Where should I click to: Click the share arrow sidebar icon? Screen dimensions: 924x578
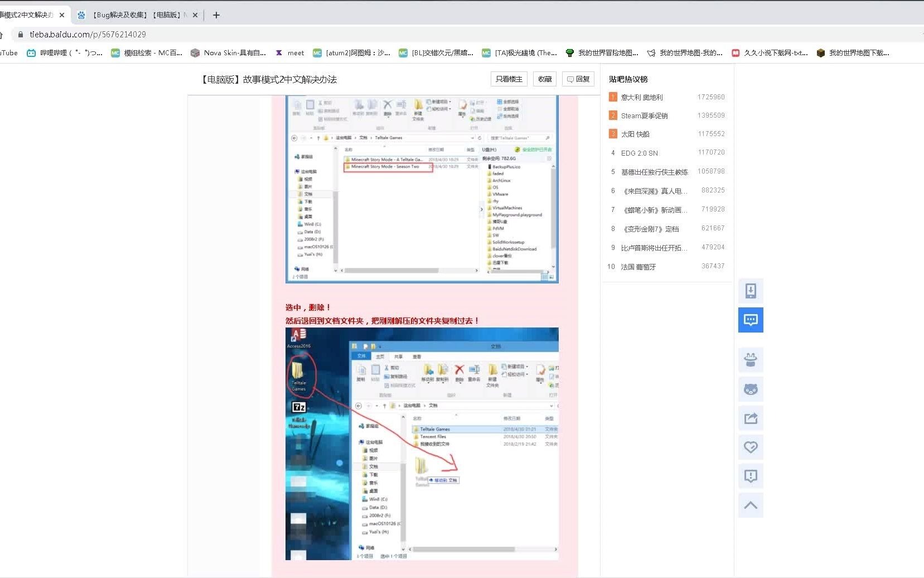(x=751, y=418)
